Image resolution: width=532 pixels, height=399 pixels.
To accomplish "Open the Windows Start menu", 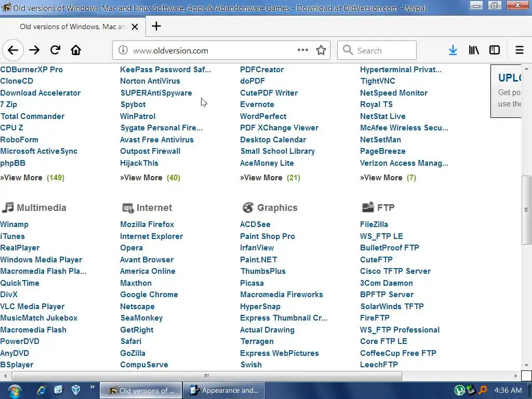I will 14,391.
